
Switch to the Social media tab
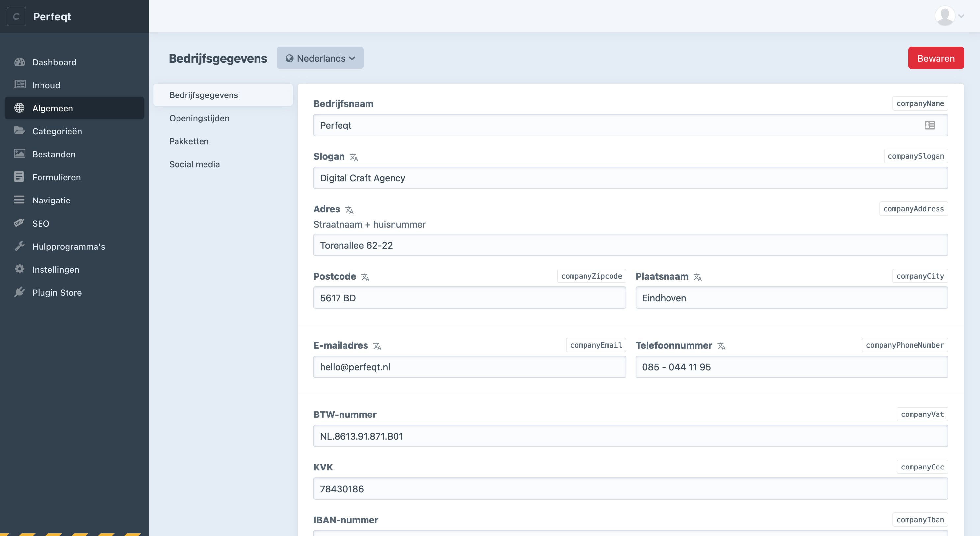pyautogui.click(x=223, y=164)
